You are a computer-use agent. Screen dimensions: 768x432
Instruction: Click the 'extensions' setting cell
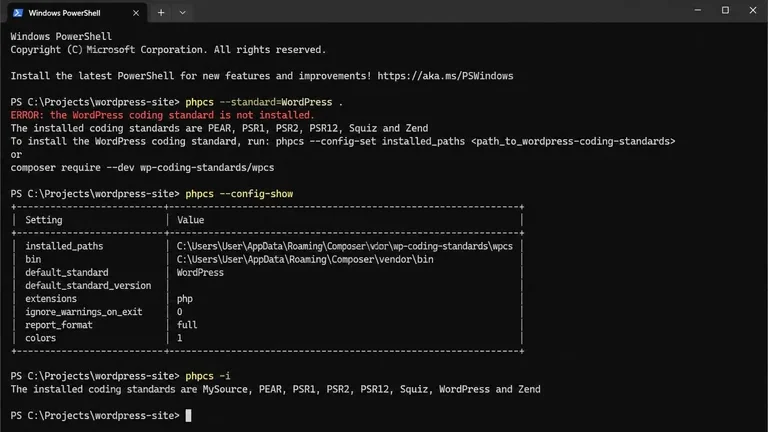(51, 299)
